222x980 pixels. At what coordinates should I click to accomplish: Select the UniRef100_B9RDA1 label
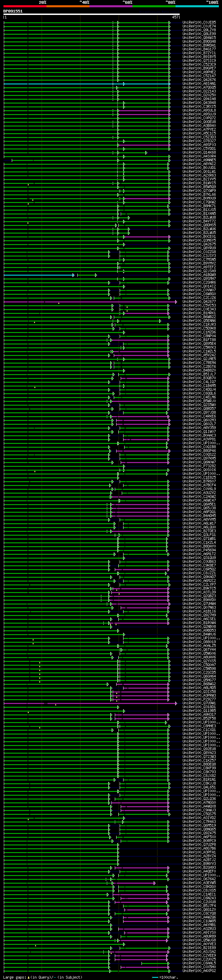coord(199,45)
